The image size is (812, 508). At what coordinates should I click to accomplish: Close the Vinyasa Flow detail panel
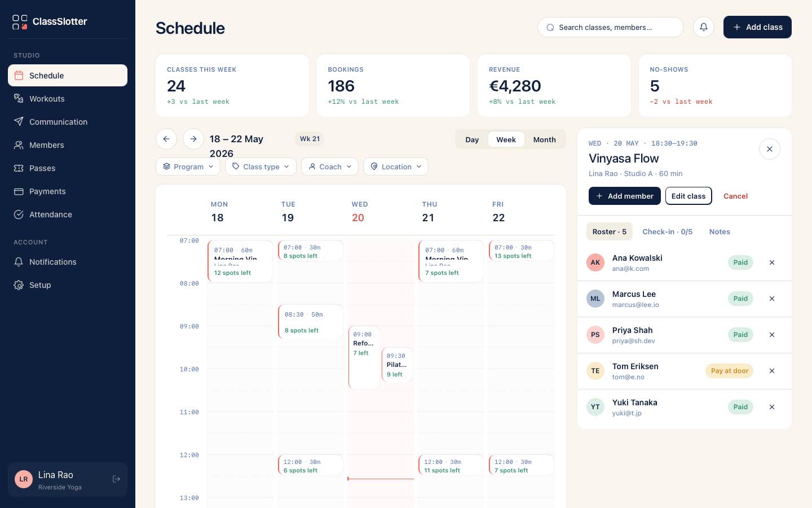pyautogui.click(x=770, y=149)
